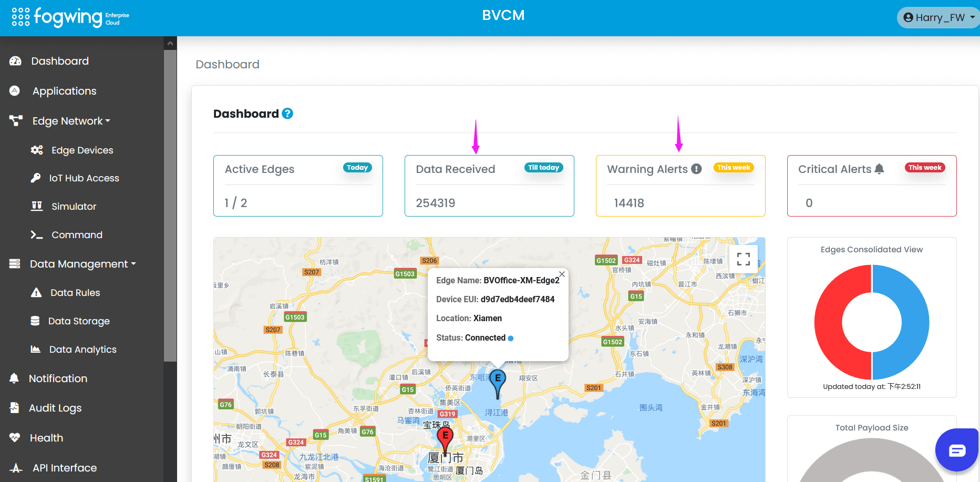Click the red segment of edges donut chart
The height and width of the screenshot is (482, 980).
coord(828,322)
